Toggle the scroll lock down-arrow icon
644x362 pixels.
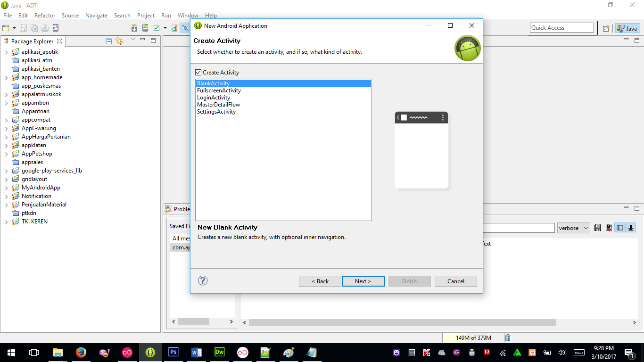[x=631, y=228]
